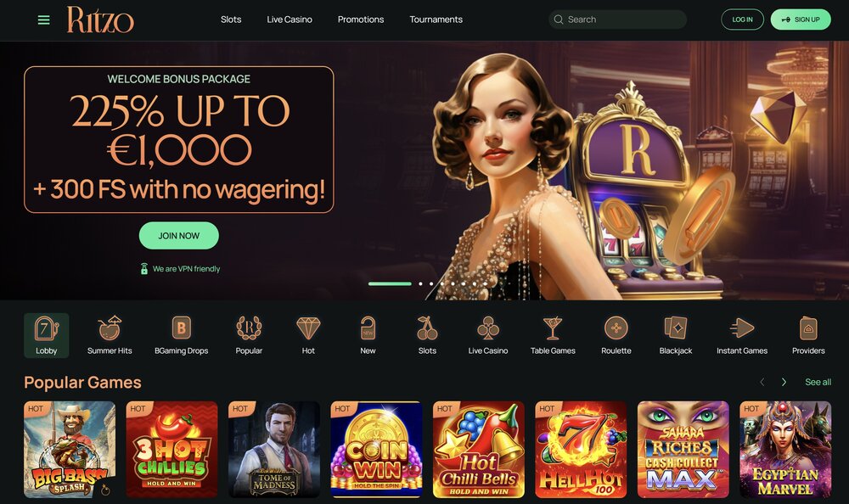Jump to second banner slide dot
Screen dimensions: 849x504
421,283
